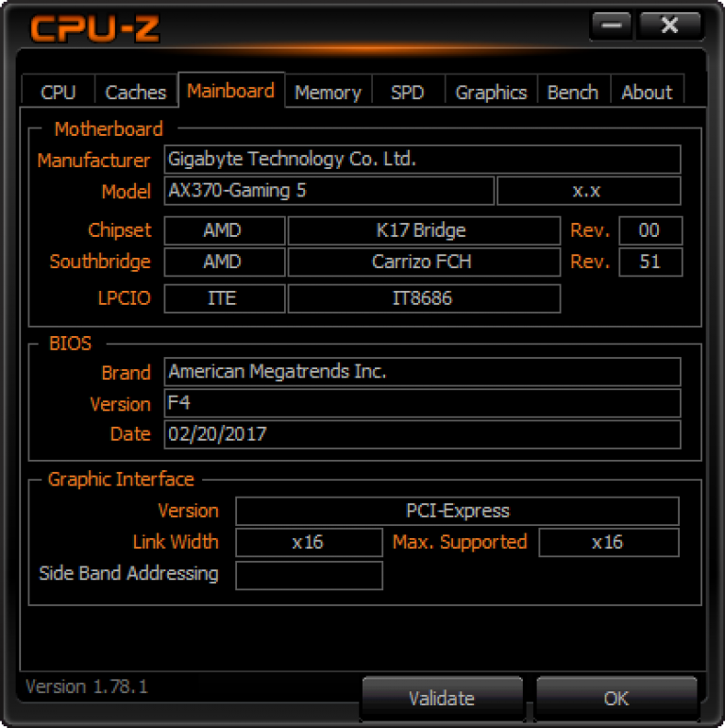
Task: Click the BIOS date field
Action: [422, 434]
